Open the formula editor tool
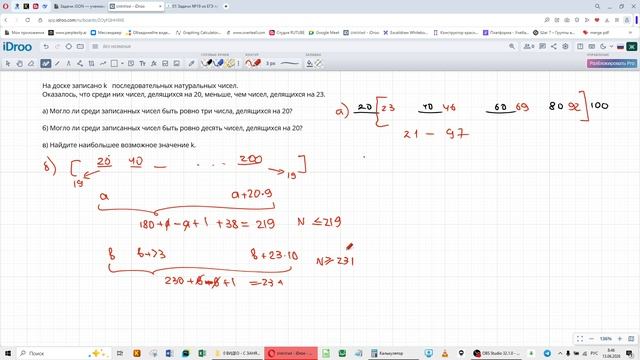640x360 pixels. (154, 64)
